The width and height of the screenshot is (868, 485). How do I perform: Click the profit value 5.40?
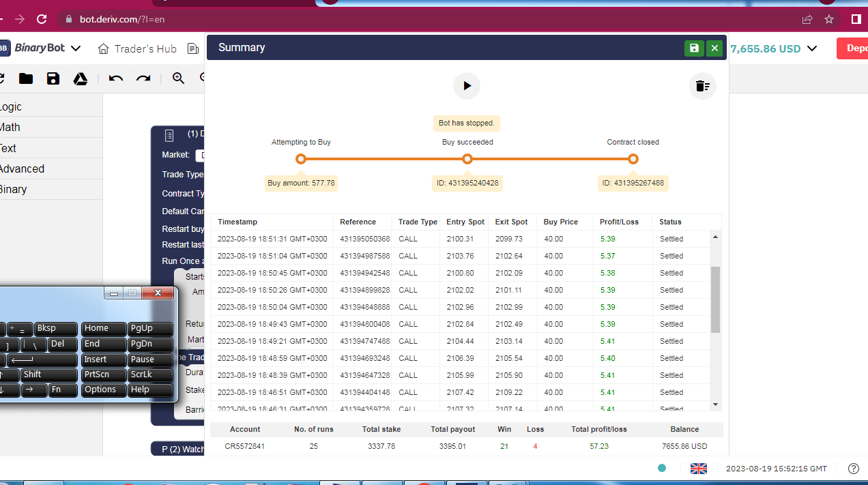pyautogui.click(x=608, y=358)
